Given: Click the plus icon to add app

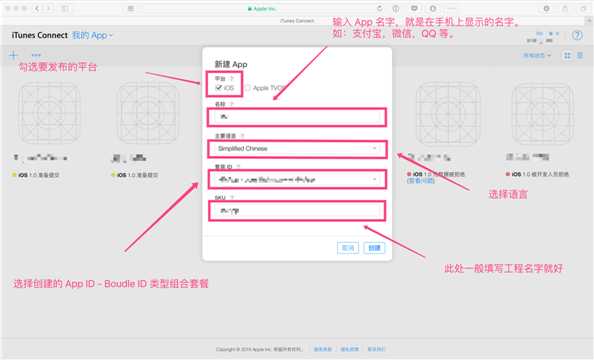Looking at the screenshot, I should (x=13, y=56).
